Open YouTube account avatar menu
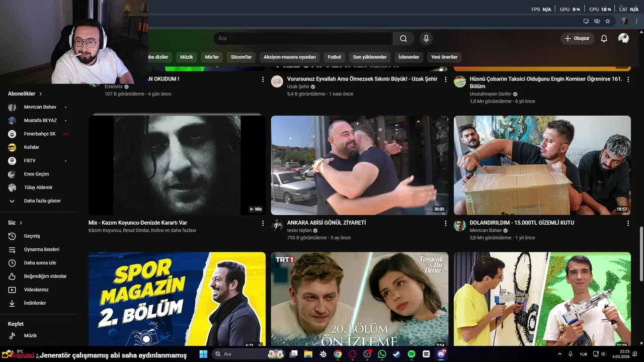Image resolution: width=644 pixels, height=362 pixels. coord(623,38)
